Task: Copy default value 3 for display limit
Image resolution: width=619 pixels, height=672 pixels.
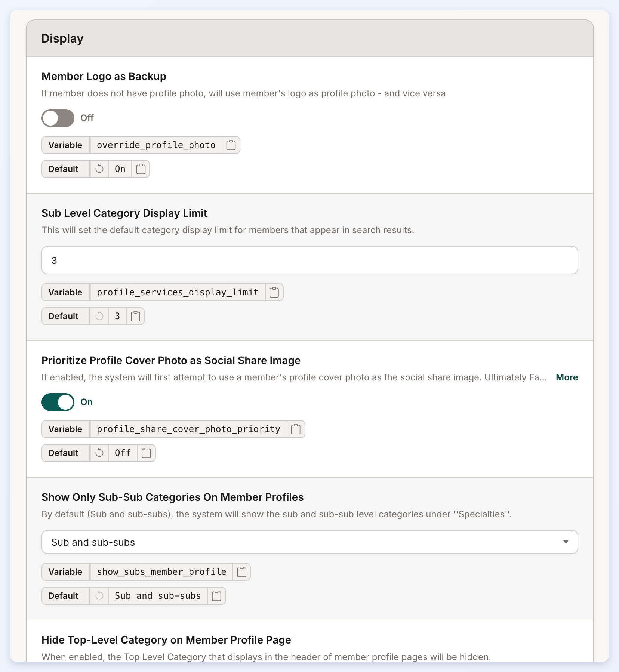Action: [x=136, y=316]
